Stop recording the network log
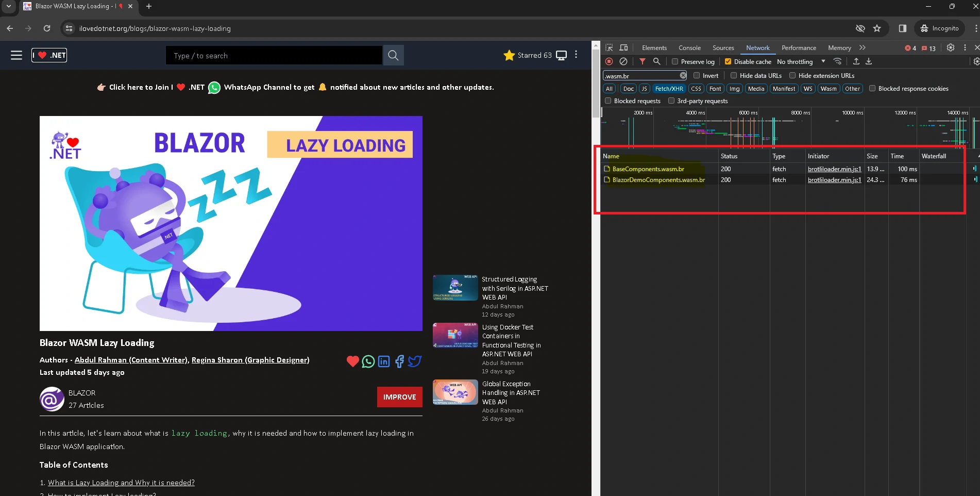Viewport: 980px width, 496px height. click(x=609, y=61)
